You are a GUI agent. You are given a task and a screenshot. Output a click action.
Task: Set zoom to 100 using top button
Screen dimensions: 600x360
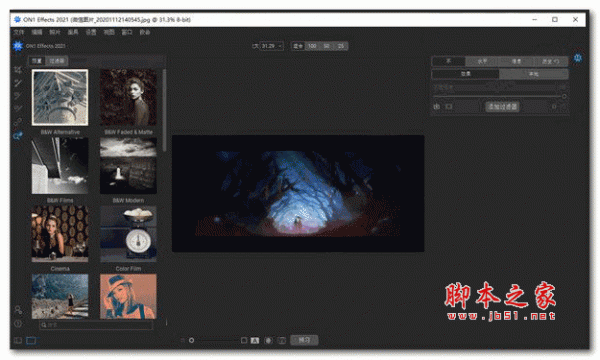312,46
